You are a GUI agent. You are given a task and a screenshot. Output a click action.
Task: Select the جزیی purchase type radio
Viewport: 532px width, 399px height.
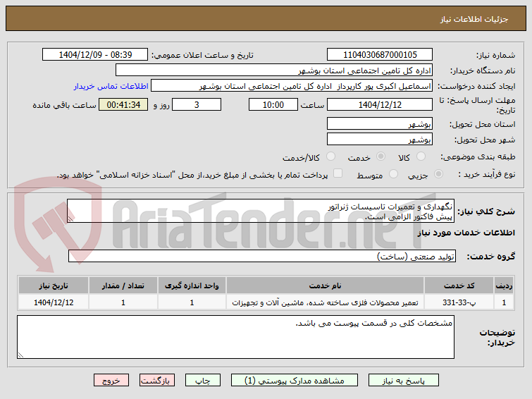[438, 174]
